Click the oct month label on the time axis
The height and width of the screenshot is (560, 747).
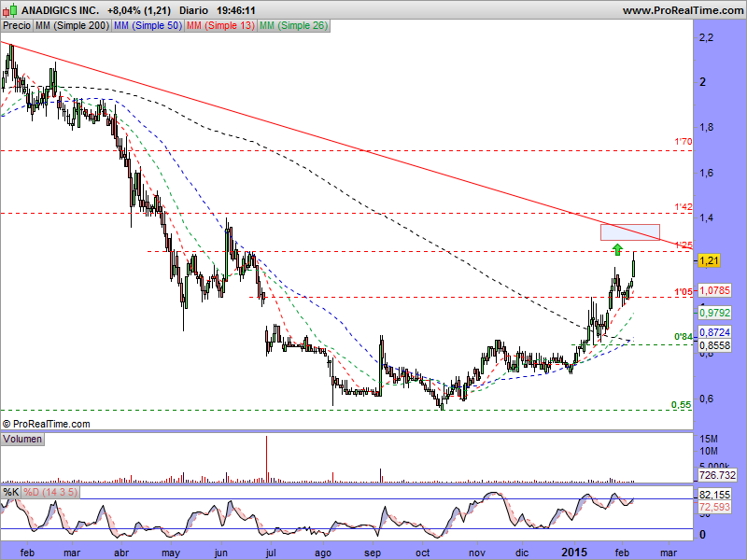[x=423, y=553]
